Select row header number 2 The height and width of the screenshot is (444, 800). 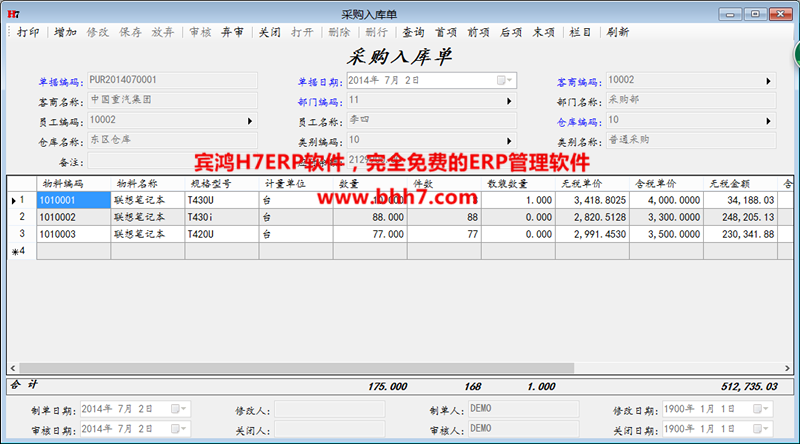[x=21, y=217]
